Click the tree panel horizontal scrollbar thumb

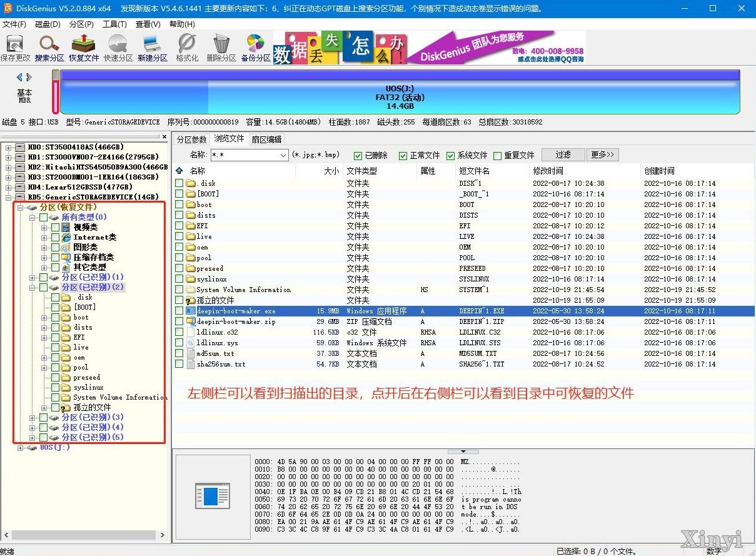(x=84, y=535)
